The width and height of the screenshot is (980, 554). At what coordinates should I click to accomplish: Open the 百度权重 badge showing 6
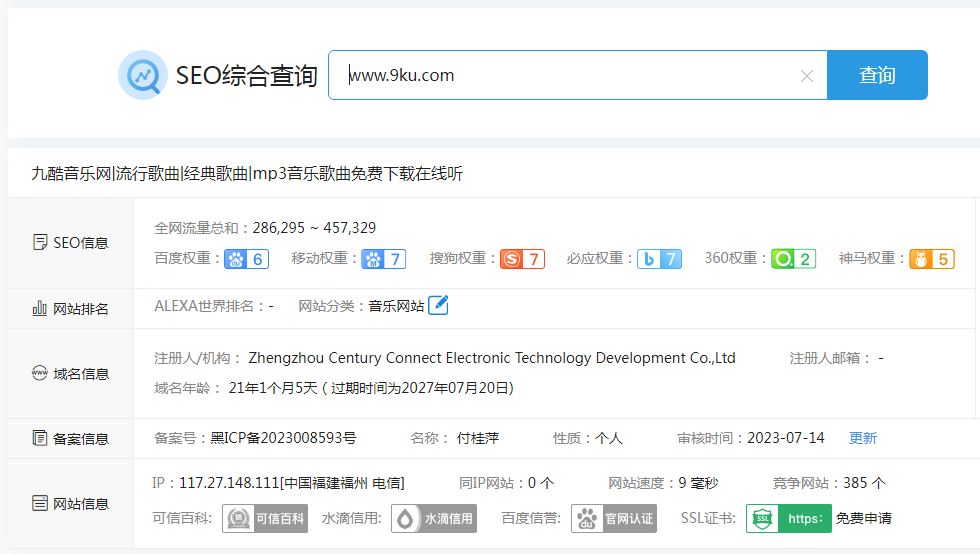point(246,259)
